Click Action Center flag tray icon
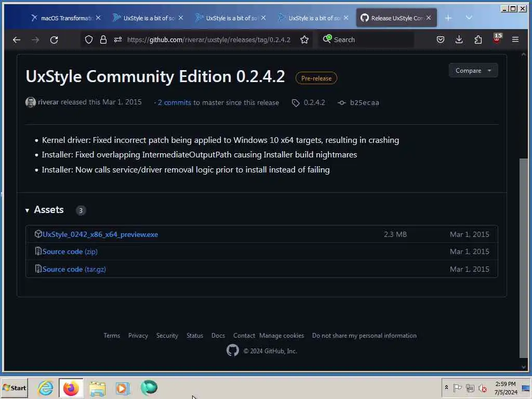 (457, 388)
